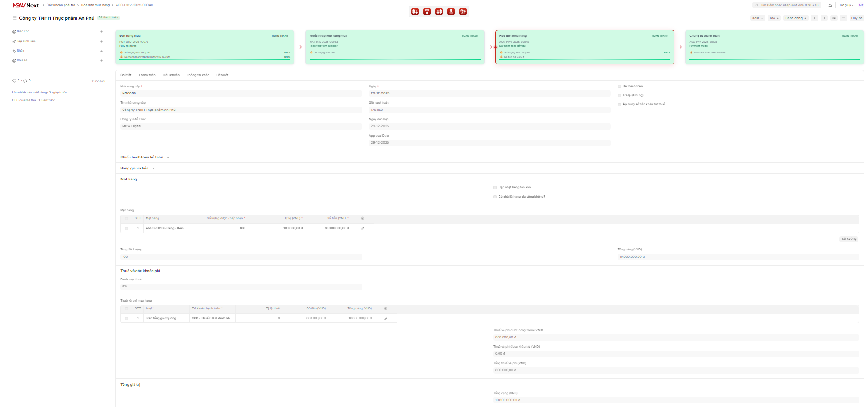Screen dimensions: 868x407
Task: Add attachment with Tệp đính kèm plus
Action: pos(102,41)
